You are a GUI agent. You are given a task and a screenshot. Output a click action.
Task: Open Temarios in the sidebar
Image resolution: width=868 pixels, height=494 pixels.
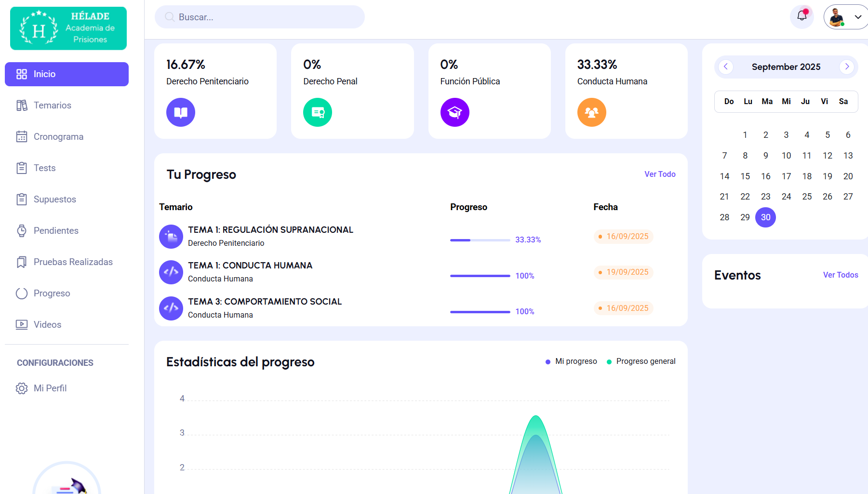(x=52, y=106)
